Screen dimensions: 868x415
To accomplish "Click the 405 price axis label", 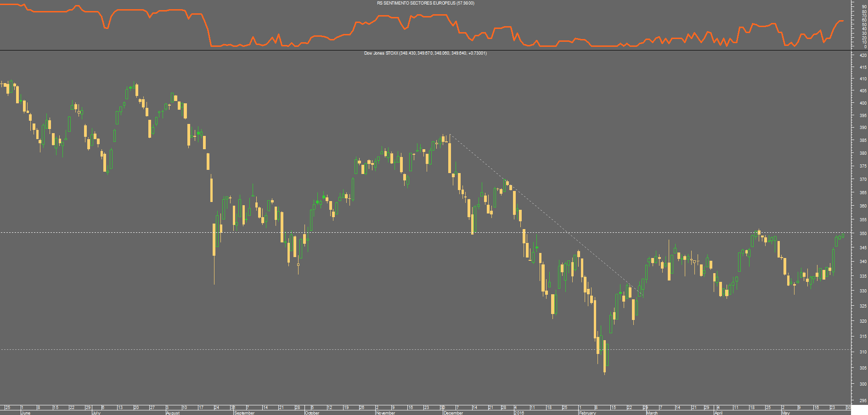I will (x=863, y=91).
